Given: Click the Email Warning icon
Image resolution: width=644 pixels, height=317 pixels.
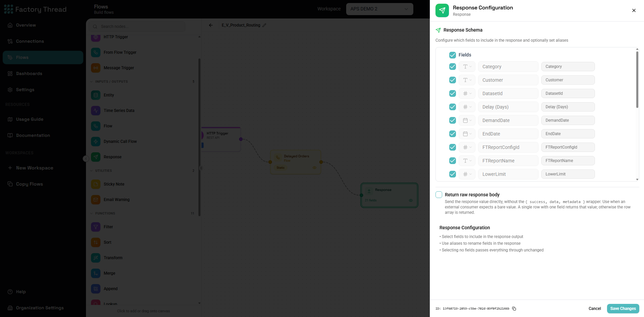Looking at the screenshot, I should click(x=96, y=200).
